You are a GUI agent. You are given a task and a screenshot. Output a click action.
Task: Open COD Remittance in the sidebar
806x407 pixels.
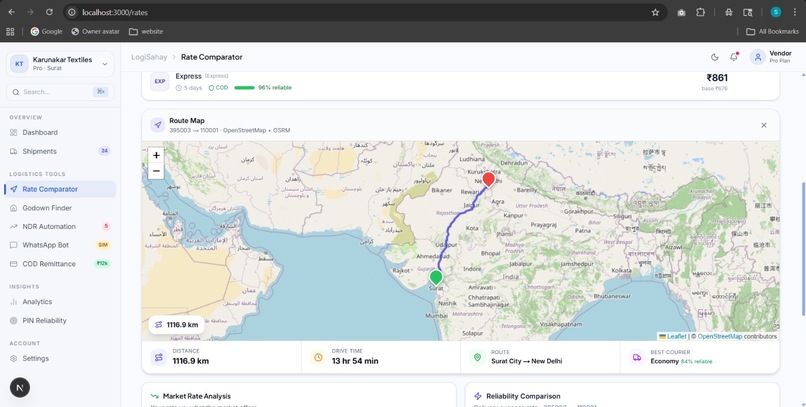(x=60, y=264)
